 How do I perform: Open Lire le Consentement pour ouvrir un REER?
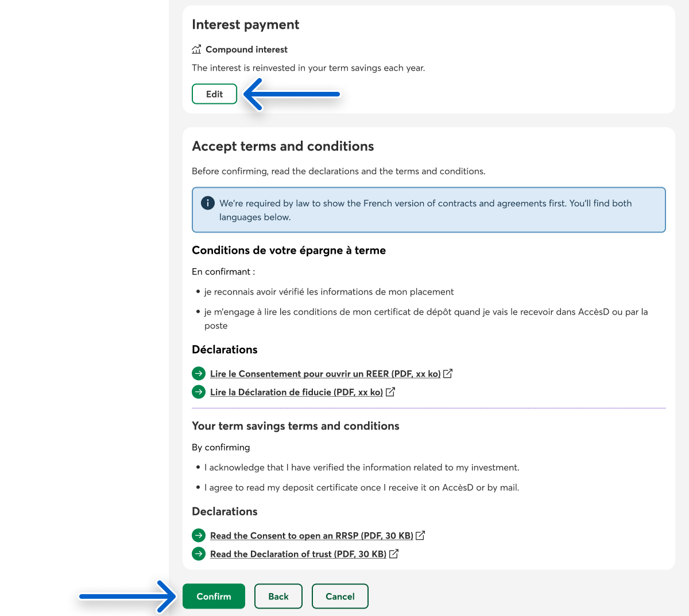[325, 374]
